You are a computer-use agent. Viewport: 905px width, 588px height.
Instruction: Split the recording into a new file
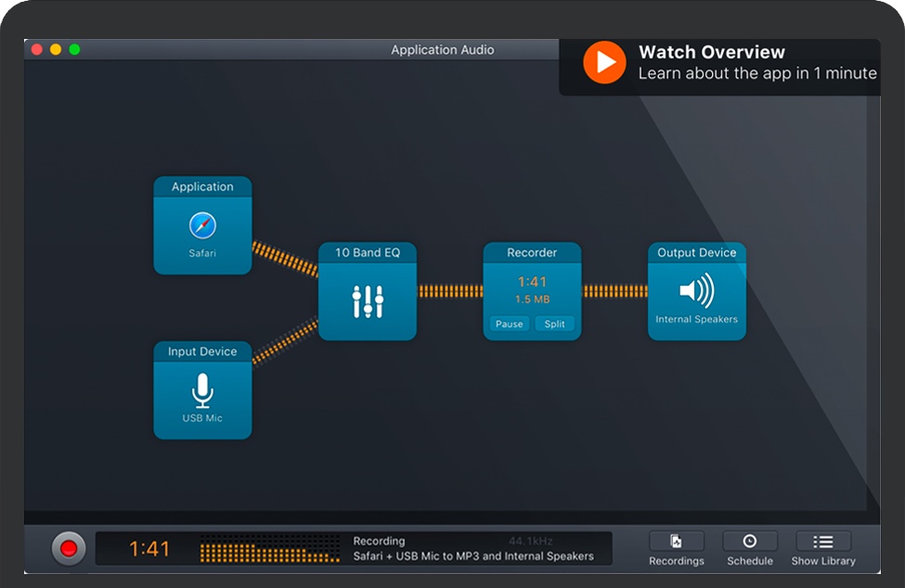[555, 324]
